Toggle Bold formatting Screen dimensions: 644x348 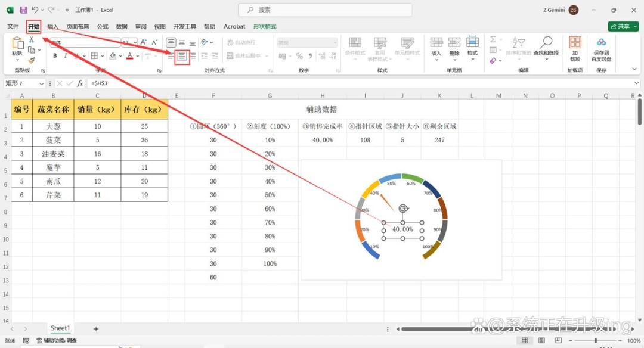coord(55,55)
